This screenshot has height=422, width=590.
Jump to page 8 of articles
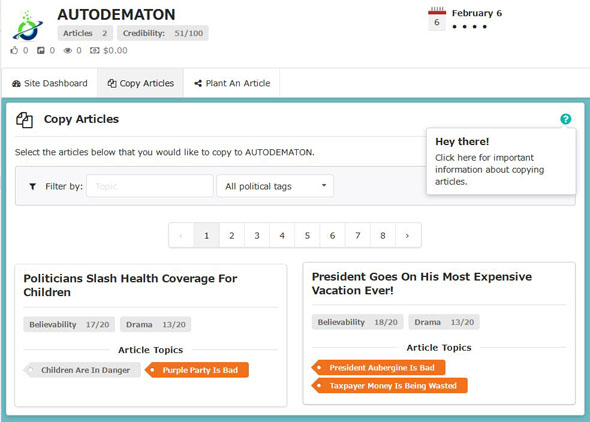(383, 235)
